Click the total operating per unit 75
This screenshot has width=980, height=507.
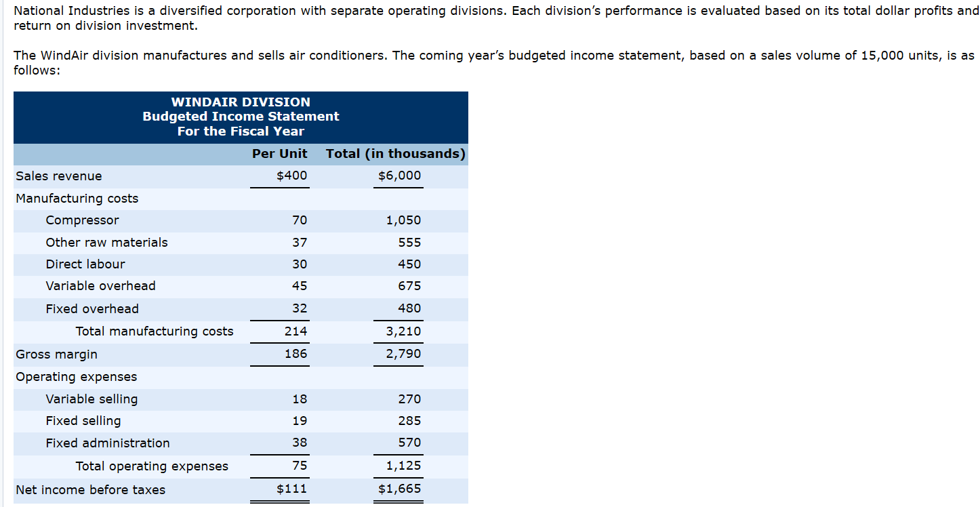[x=300, y=466]
